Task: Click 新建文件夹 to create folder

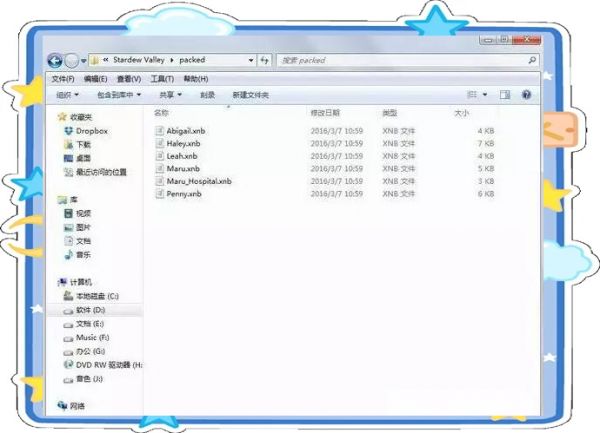Action: click(251, 95)
